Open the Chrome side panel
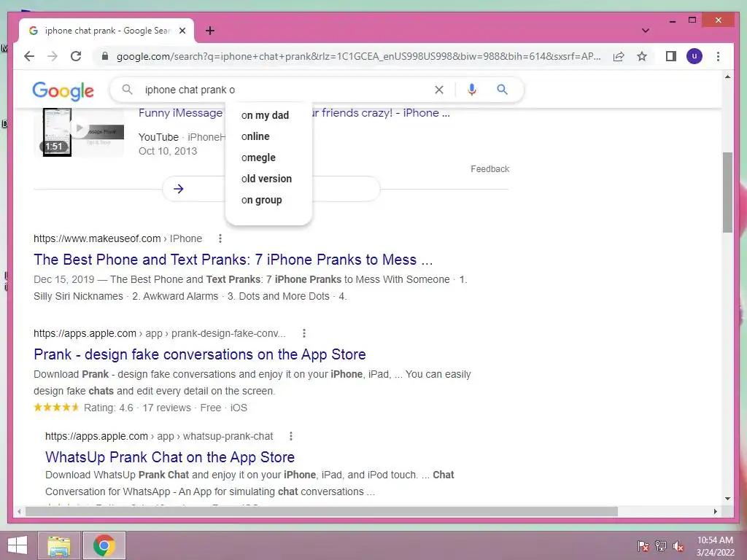 (x=671, y=56)
